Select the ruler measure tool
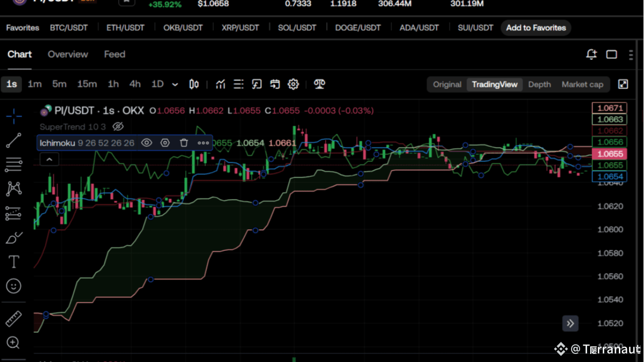Viewport: 644px width, 362px height. [x=14, y=319]
